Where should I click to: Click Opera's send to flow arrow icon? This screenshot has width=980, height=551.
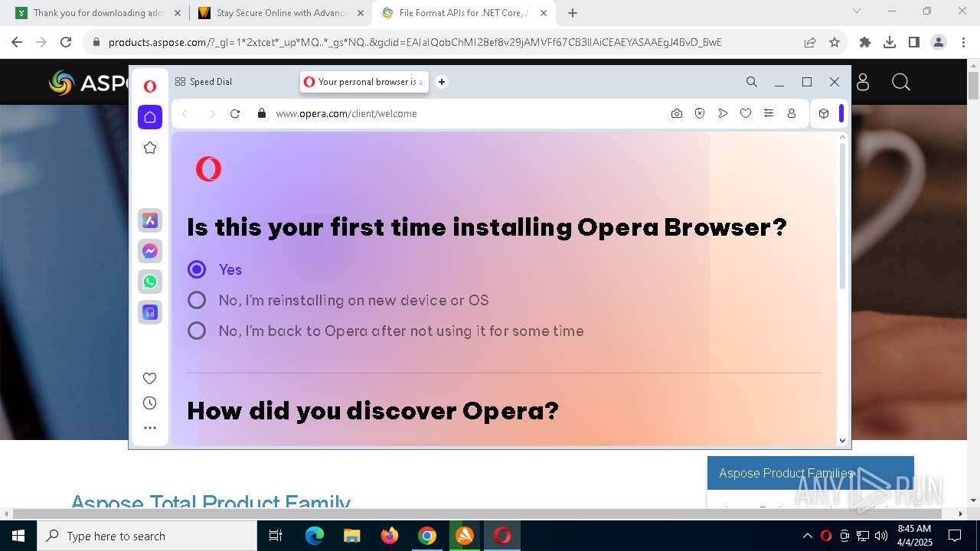pos(723,113)
